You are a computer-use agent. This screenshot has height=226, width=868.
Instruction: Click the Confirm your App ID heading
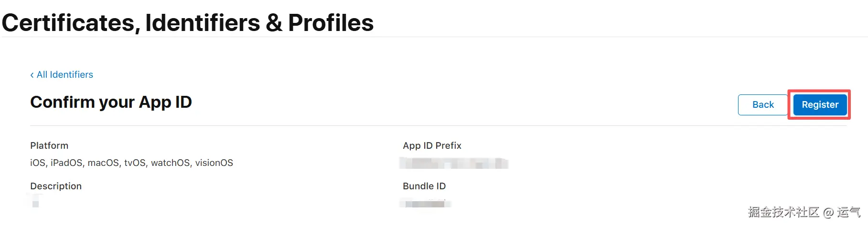(x=111, y=102)
